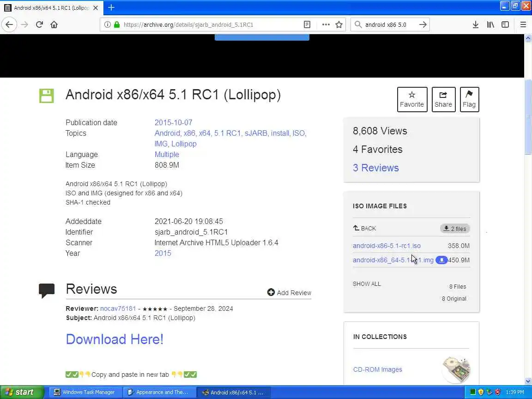Bookmark this page with the star icon
532x399 pixels.
(339, 24)
